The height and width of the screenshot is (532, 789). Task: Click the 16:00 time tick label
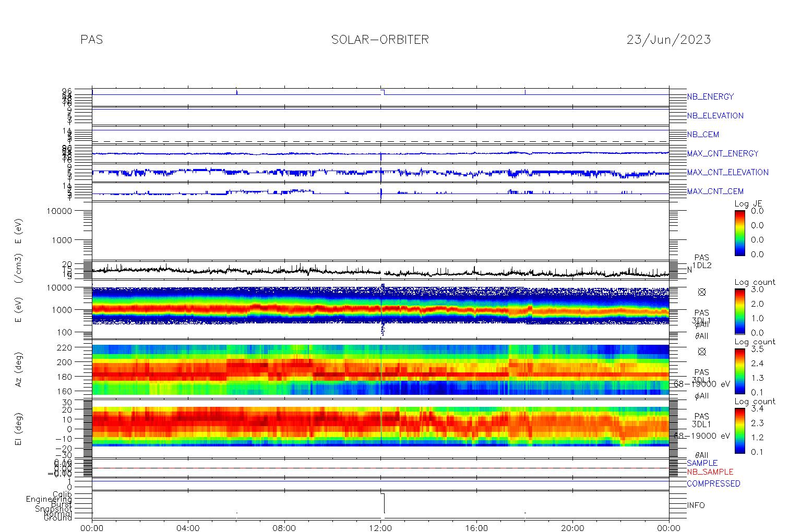point(476,528)
